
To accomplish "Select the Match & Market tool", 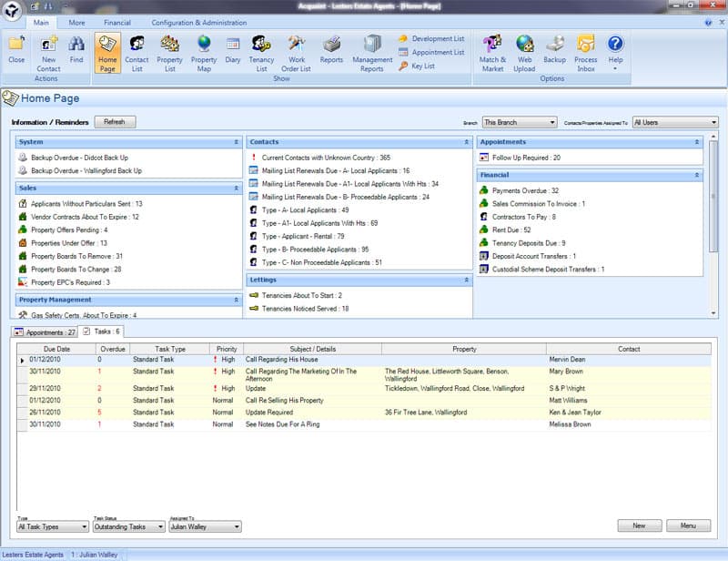I will (x=491, y=50).
